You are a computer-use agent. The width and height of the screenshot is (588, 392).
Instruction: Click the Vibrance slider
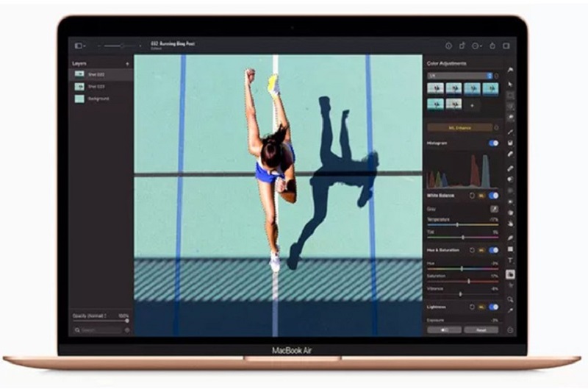[x=463, y=294]
